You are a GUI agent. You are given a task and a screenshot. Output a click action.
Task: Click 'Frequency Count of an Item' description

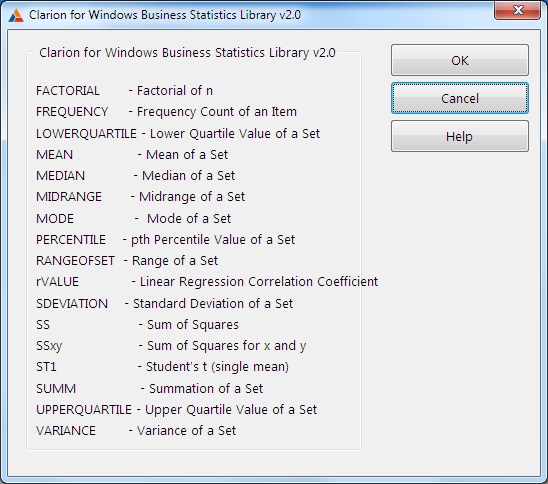(x=217, y=112)
